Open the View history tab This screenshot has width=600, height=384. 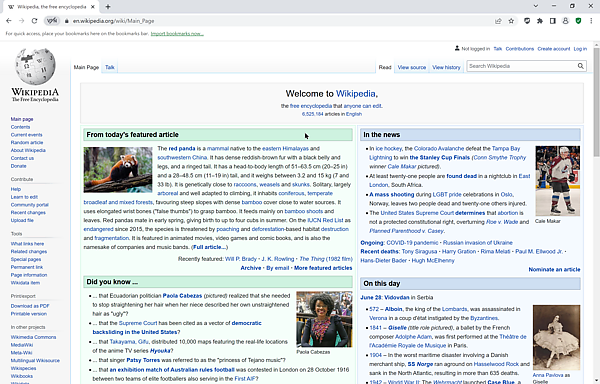pos(446,67)
